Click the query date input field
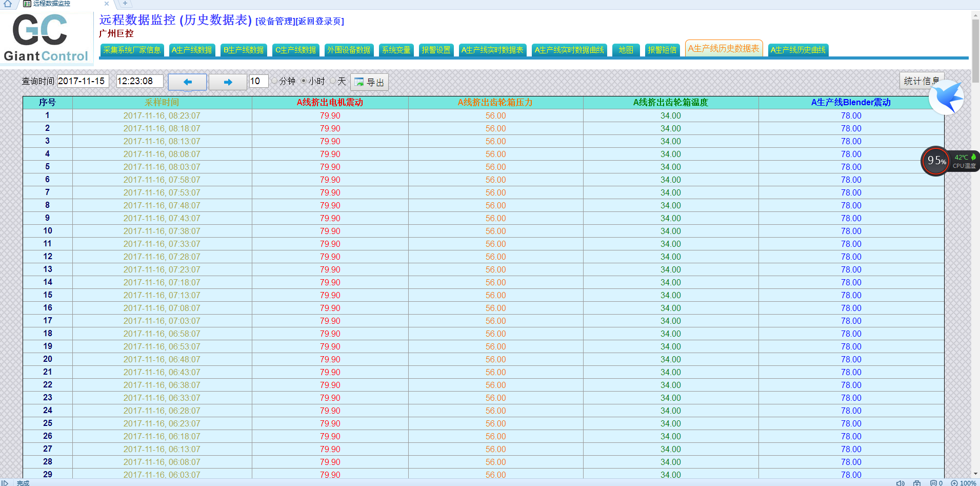The image size is (980, 486). (x=83, y=81)
